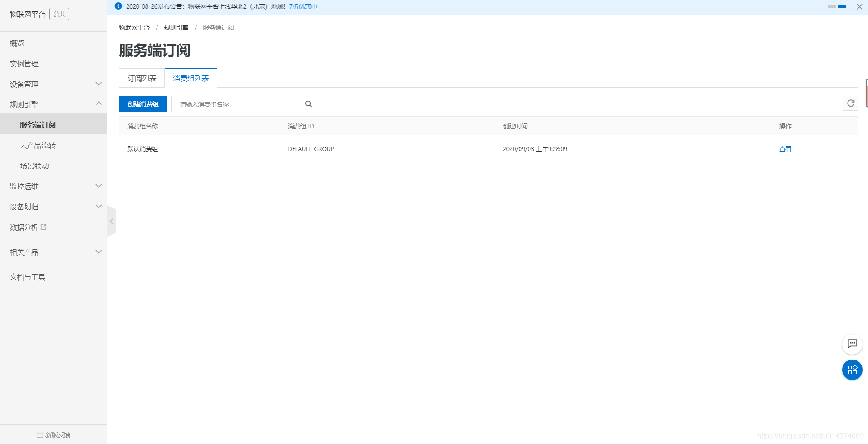Click the blue active announcement pager indicator
868x444 pixels.
click(x=842, y=6)
